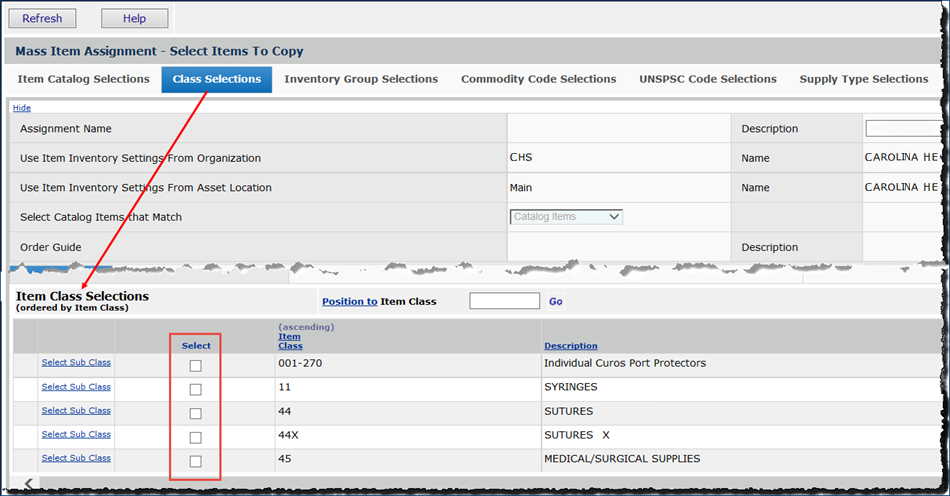Go to UNSPSC Code Selections tab

click(708, 79)
